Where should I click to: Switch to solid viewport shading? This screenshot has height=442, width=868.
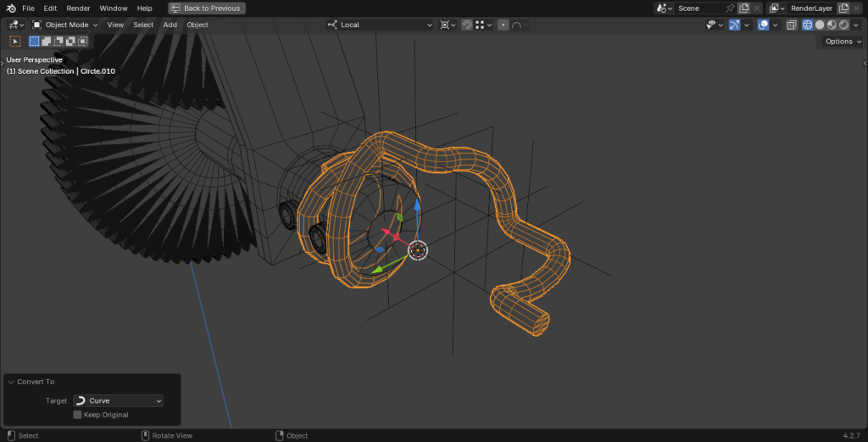tap(820, 25)
